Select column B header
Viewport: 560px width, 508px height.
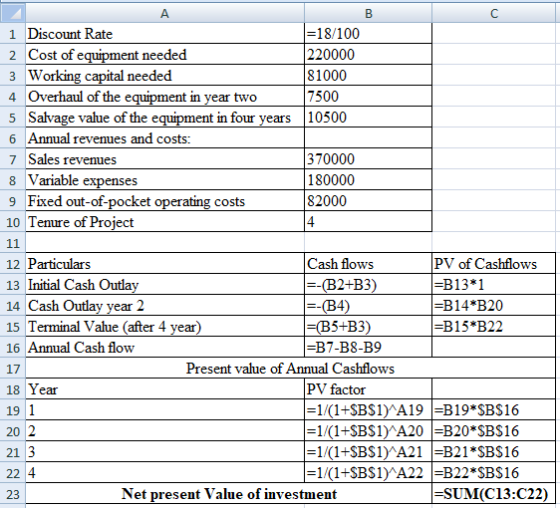coord(368,13)
